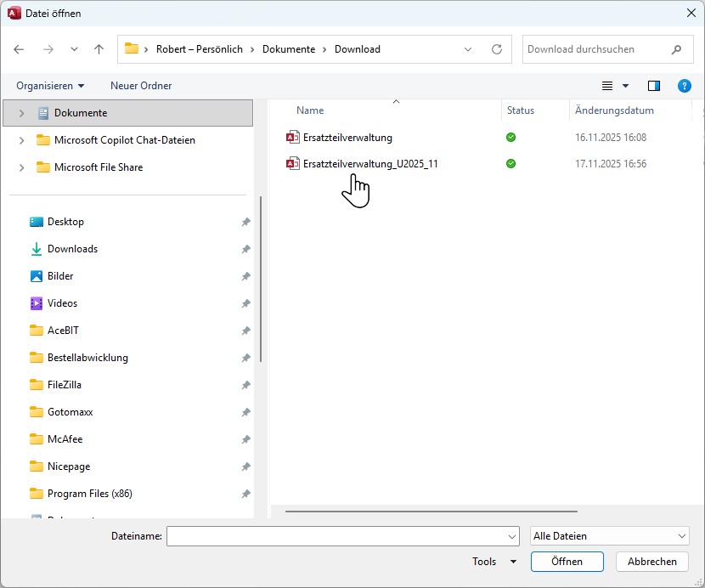Expand Microsoft File Share folder
Viewport: 705px width, 588px height.
click(22, 167)
